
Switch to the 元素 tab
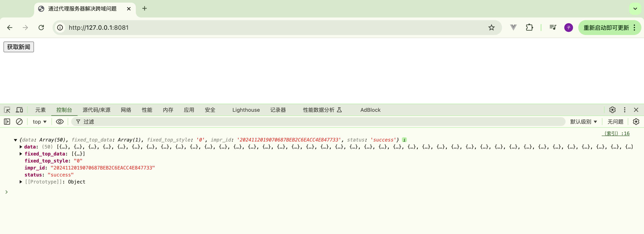point(41,110)
